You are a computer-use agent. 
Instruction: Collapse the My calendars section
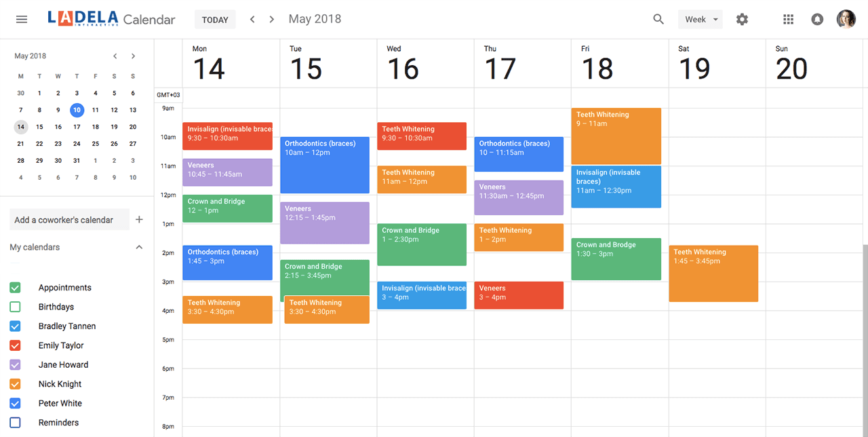click(139, 247)
